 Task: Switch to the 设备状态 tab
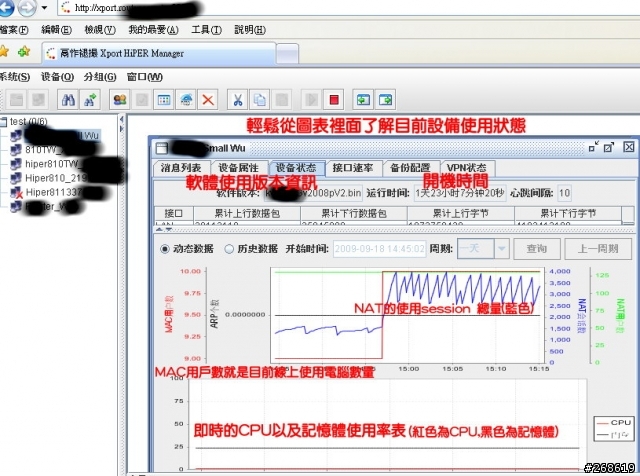296,168
